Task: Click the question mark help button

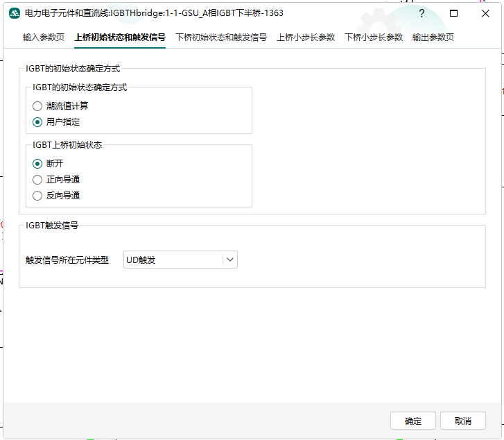Action: pos(422,13)
